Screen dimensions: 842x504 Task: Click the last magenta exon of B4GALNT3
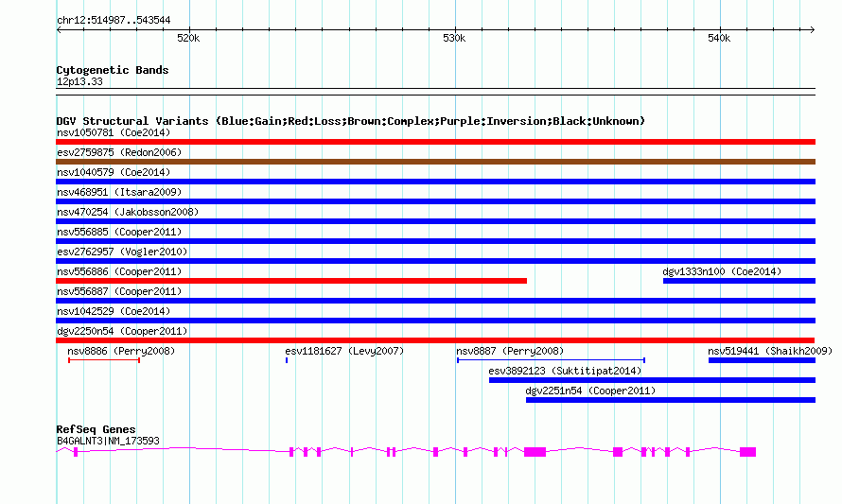[747, 452]
